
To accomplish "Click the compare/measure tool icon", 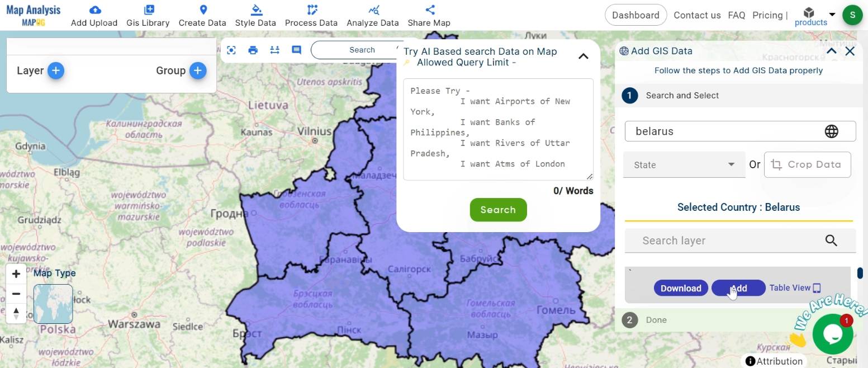I will tap(274, 50).
